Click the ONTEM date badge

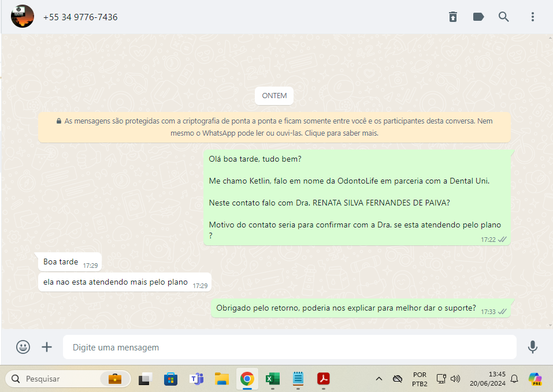tap(274, 96)
